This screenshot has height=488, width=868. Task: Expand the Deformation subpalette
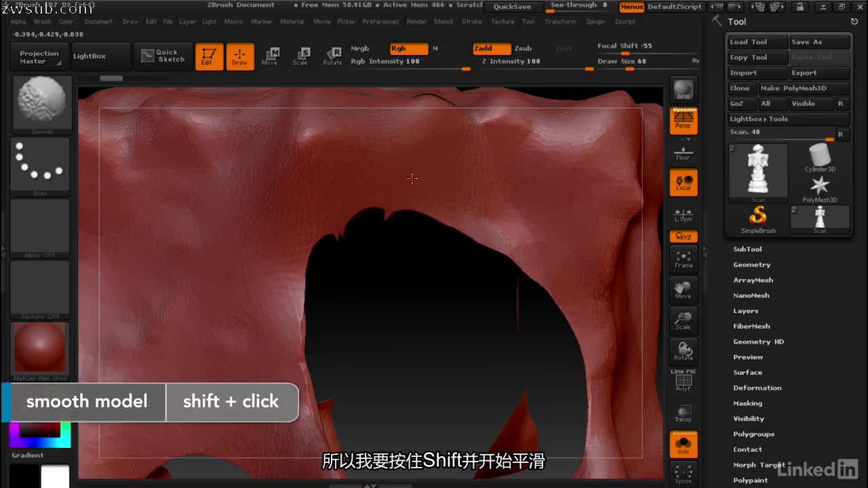point(757,388)
